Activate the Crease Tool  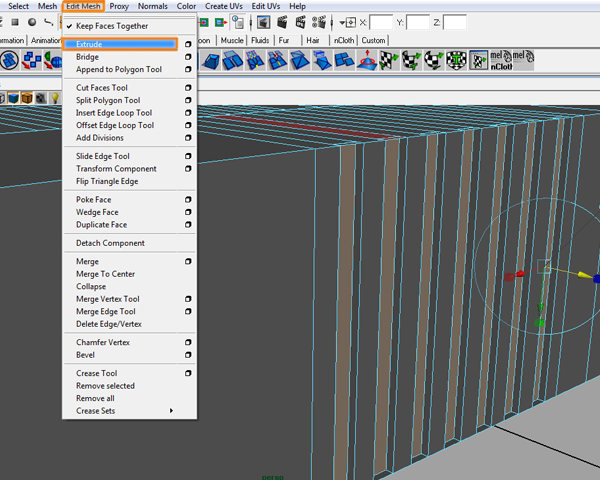click(x=96, y=373)
